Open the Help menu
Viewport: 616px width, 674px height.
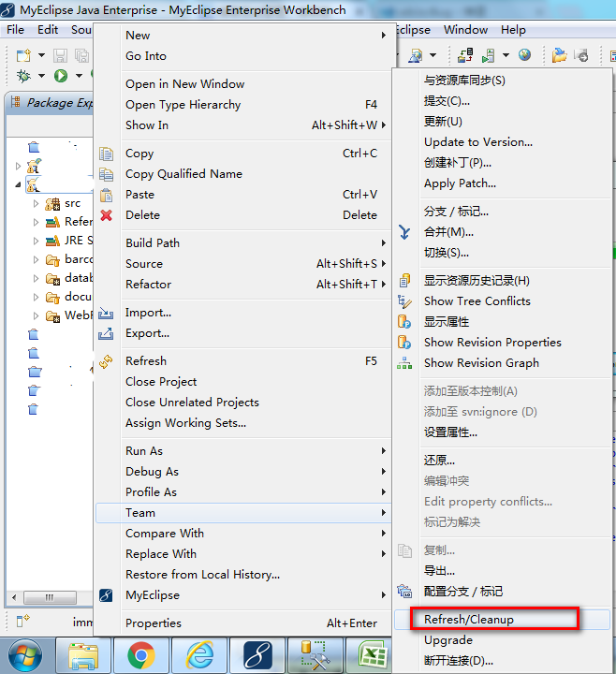point(513,30)
